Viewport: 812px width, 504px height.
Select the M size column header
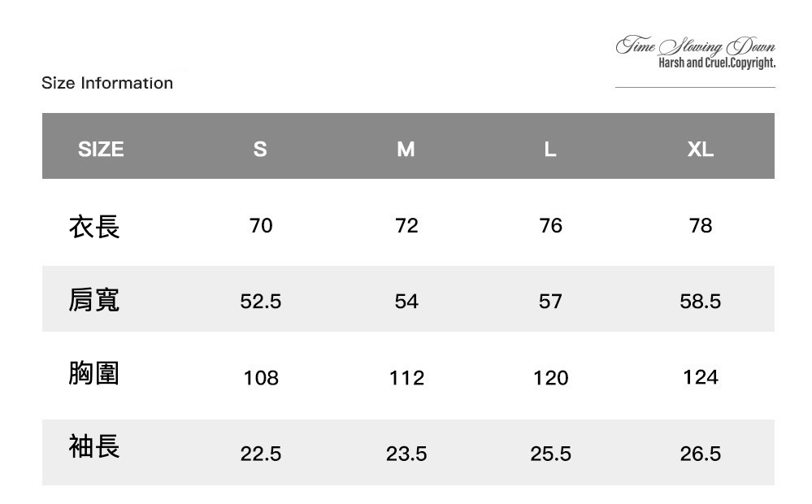coord(406,149)
